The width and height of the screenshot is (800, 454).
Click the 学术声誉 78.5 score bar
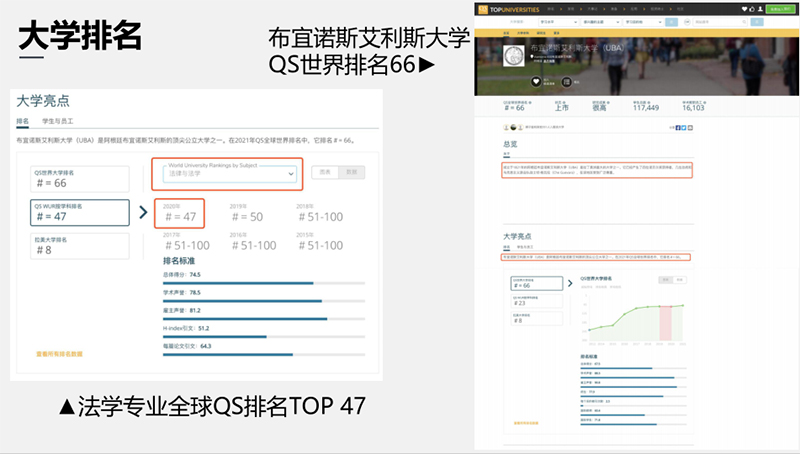264,301
